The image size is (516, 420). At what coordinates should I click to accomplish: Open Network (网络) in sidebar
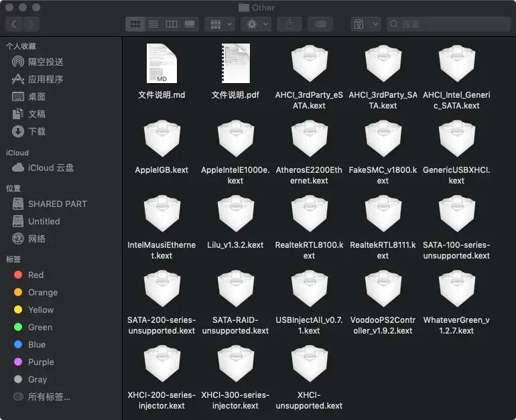(29, 238)
